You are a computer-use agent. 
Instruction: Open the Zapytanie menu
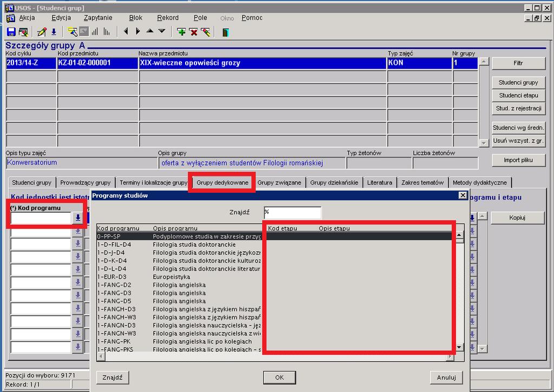pos(98,18)
